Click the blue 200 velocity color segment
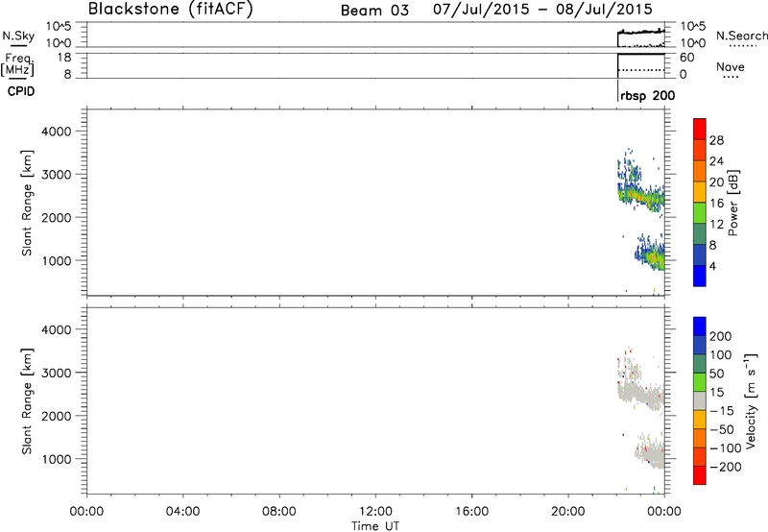 [700, 326]
